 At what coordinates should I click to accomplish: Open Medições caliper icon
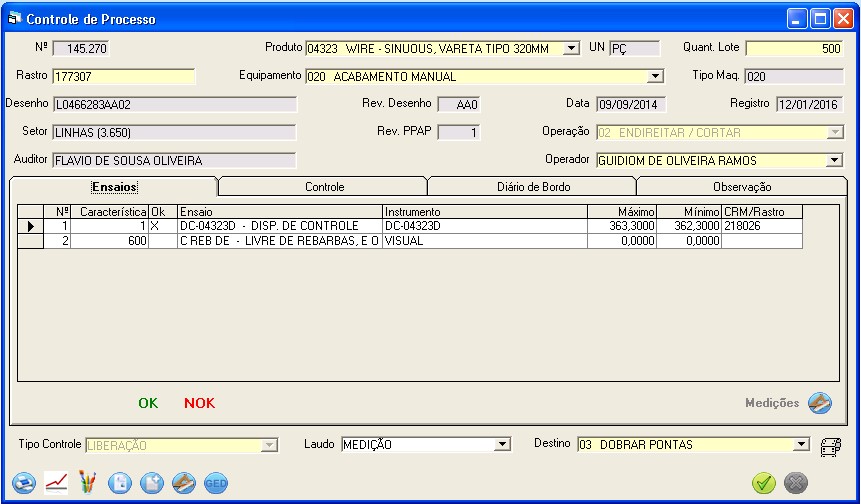point(820,403)
